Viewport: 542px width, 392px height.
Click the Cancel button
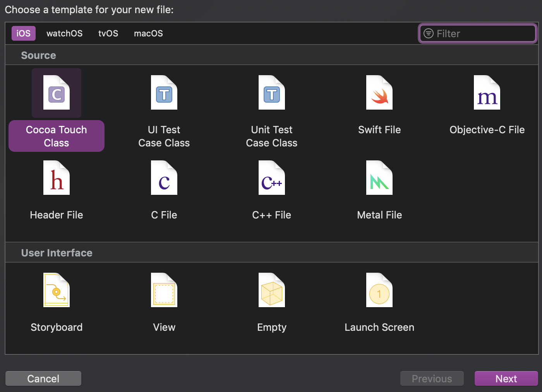pos(43,378)
